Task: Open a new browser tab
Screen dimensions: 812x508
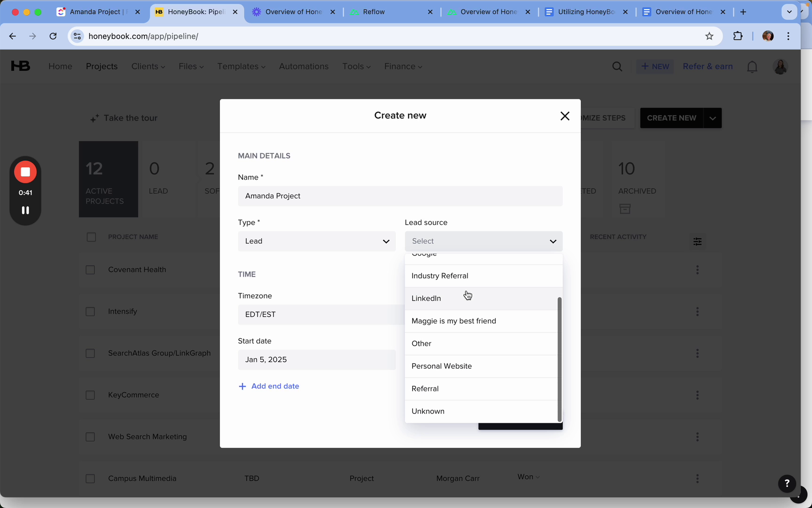Action: (743, 12)
